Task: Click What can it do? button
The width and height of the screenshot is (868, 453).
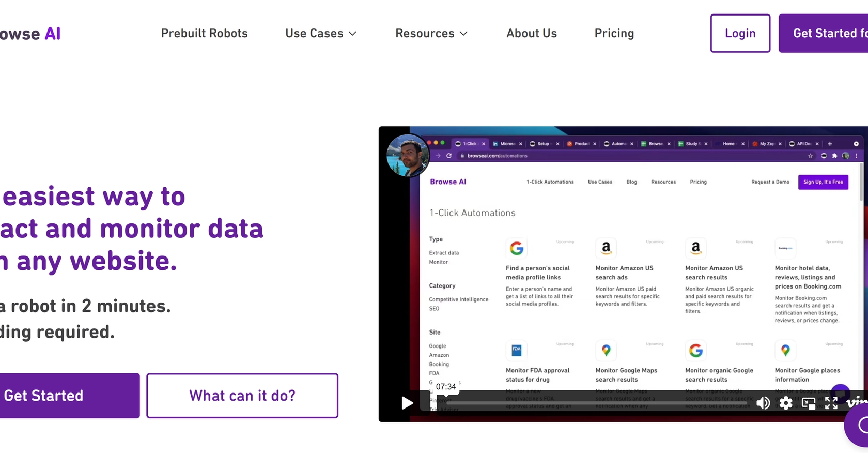Action: (242, 396)
